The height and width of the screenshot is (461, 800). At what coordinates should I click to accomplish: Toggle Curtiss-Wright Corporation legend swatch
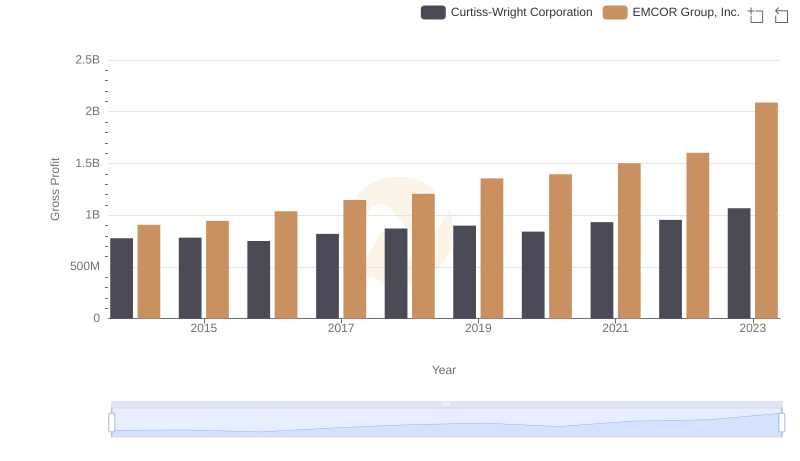click(433, 12)
